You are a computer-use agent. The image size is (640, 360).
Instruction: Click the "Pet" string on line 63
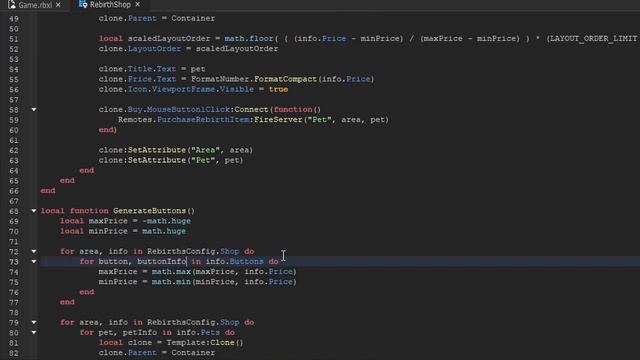(x=203, y=160)
